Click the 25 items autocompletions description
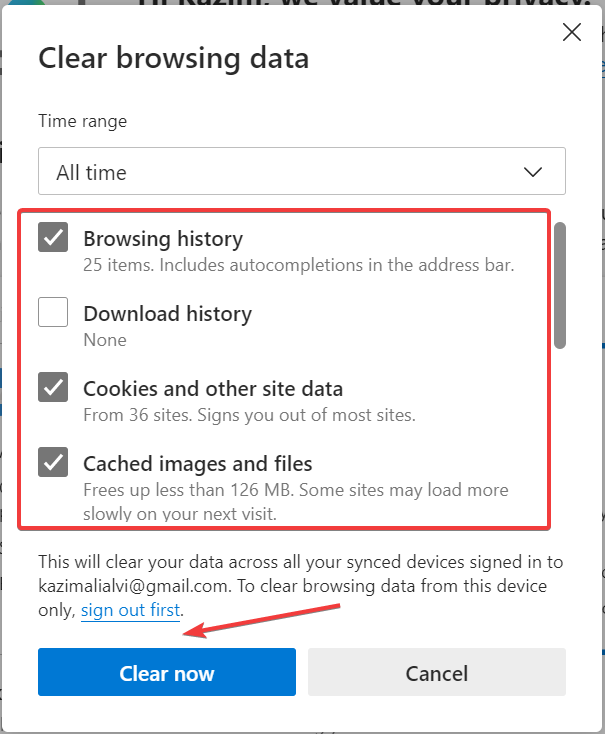 point(299,265)
